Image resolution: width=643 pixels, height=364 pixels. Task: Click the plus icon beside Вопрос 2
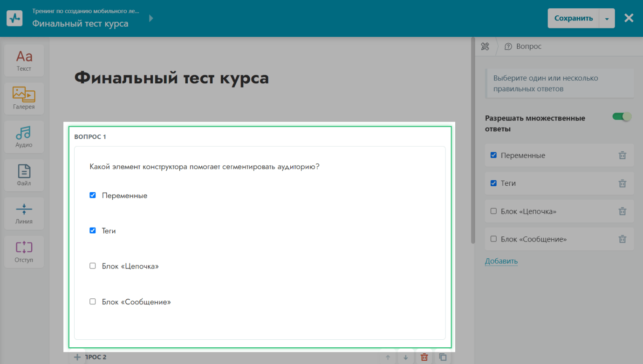coord(77,357)
